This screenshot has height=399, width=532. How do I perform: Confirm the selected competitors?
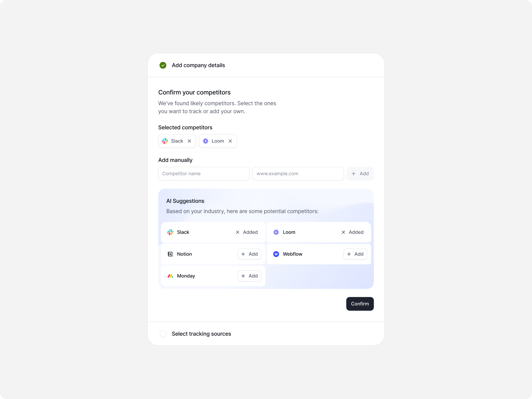coord(360,304)
